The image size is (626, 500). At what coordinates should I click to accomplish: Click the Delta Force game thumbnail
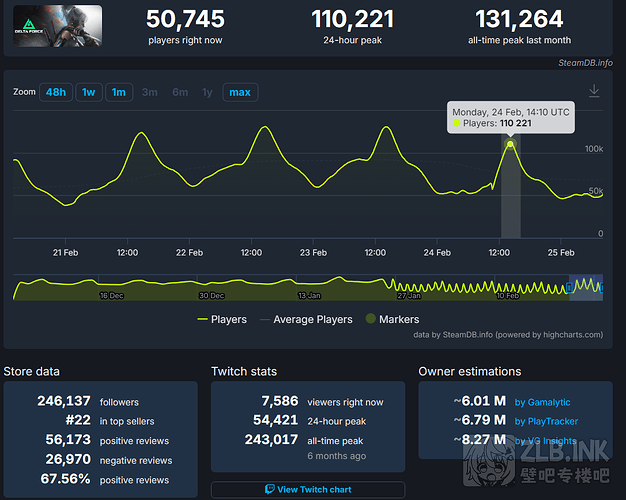coord(58,28)
